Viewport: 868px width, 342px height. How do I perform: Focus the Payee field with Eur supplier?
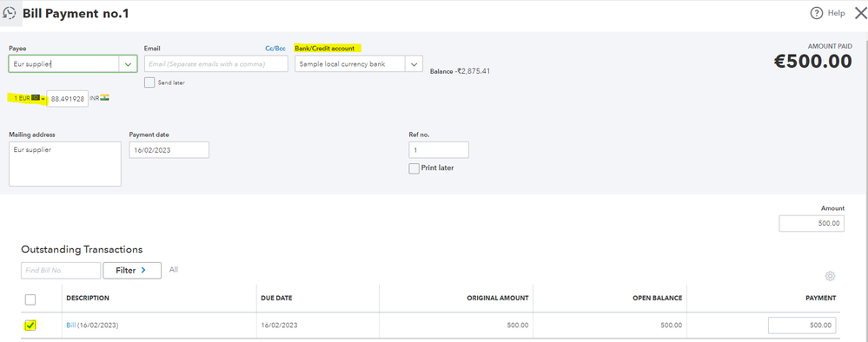tap(64, 64)
